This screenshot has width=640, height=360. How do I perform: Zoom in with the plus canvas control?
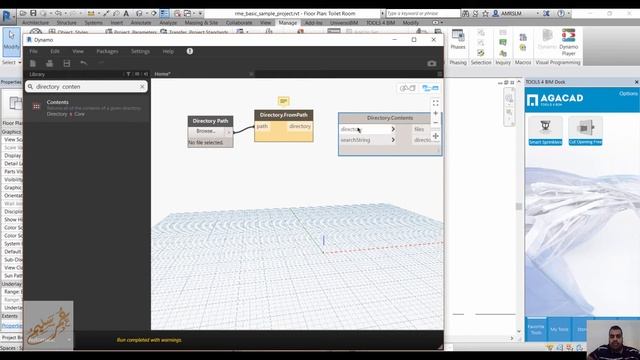click(x=436, y=113)
